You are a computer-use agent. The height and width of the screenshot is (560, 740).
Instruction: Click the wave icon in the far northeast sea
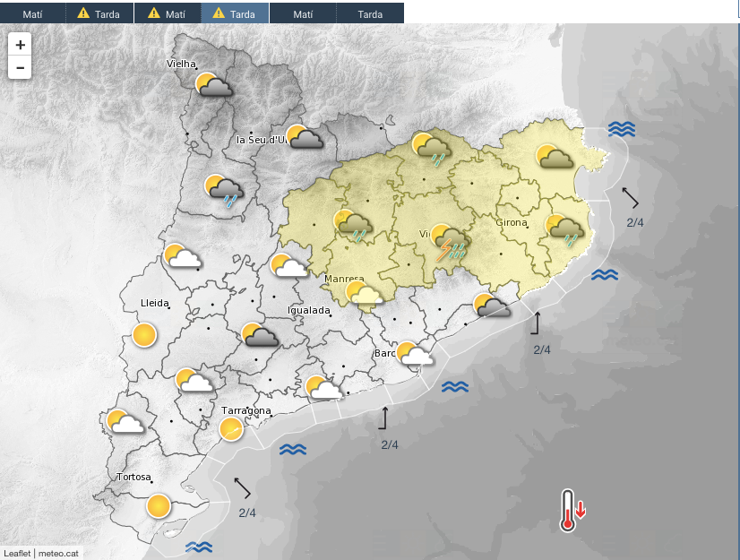tap(622, 129)
